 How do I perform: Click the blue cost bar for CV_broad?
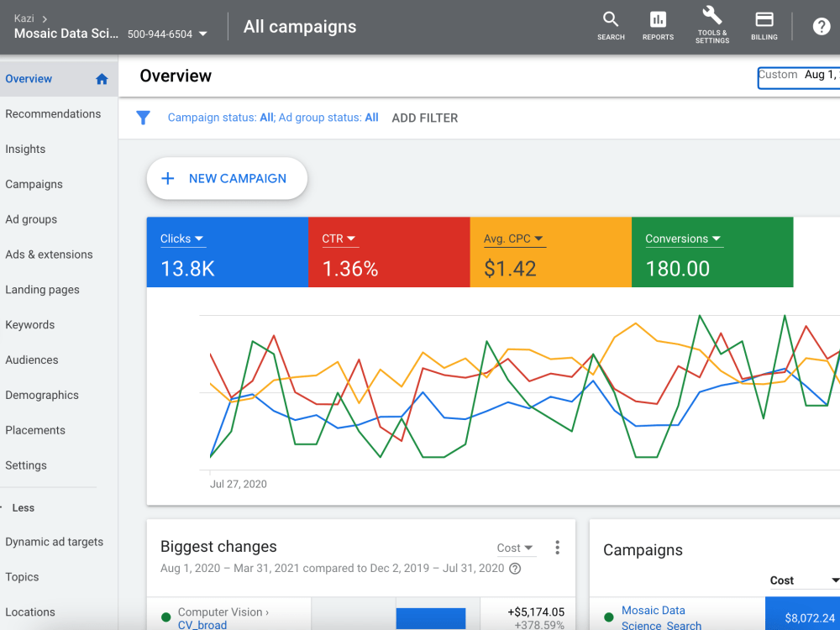click(x=431, y=618)
